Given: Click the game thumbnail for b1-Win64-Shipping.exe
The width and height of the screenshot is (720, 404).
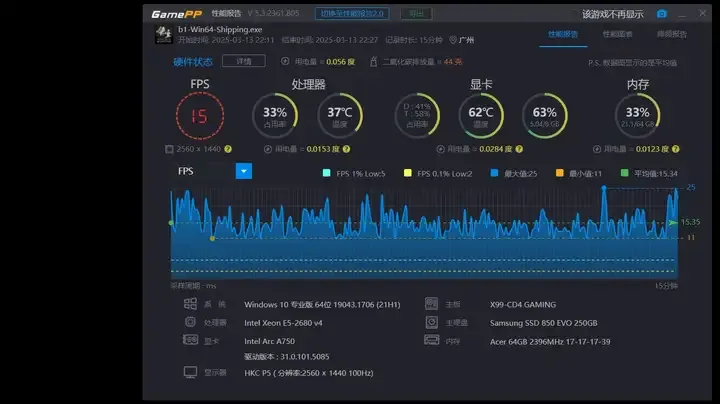Looking at the screenshot, I should click(163, 34).
